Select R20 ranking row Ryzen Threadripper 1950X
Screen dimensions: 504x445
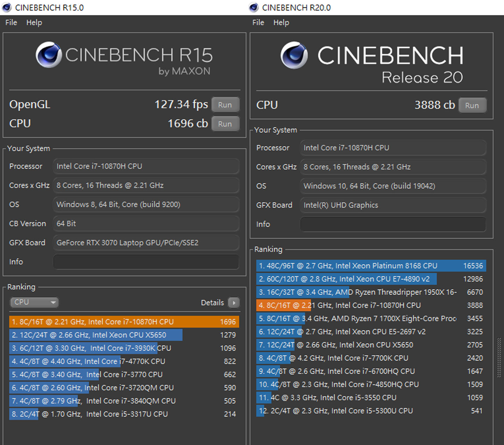coord(371,292)
